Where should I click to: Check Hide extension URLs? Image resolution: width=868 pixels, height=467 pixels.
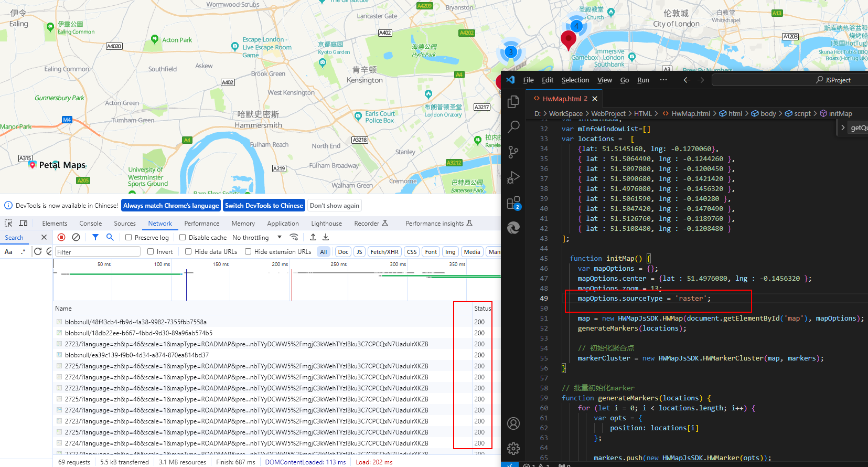click(x=248, y=251)
